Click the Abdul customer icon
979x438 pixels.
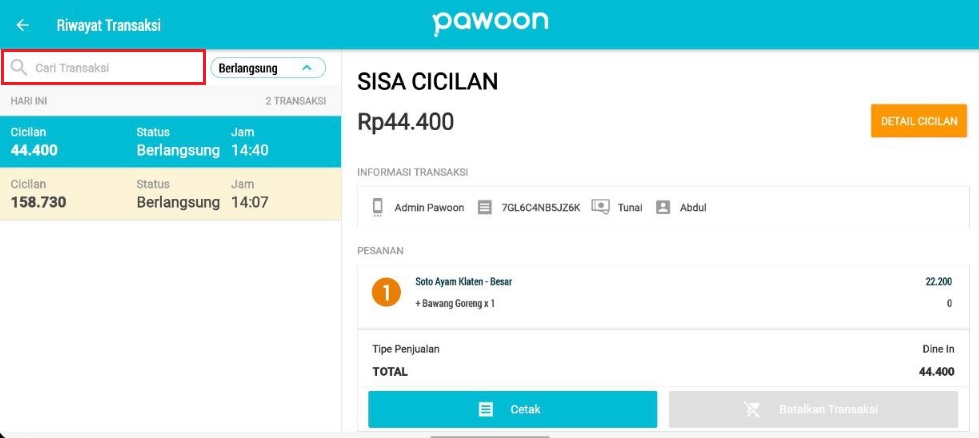click(x=662, y=207)
